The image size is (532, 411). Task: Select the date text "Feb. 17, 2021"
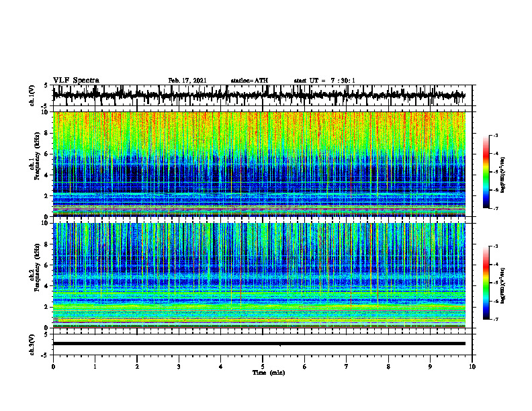point(187,81)
